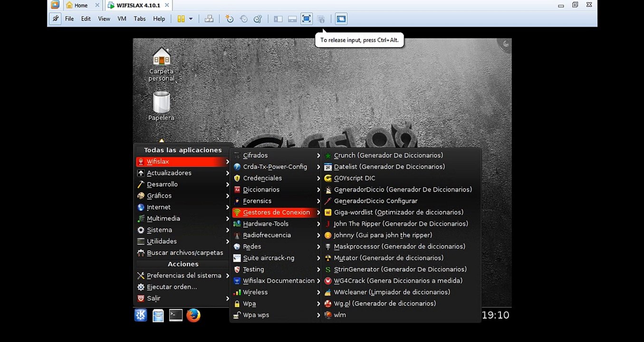This screenshot has width=644, height=342.
Task: Expand Preferencias del sistema submenu
Action: pyautogui.click(x=183, y=275)
